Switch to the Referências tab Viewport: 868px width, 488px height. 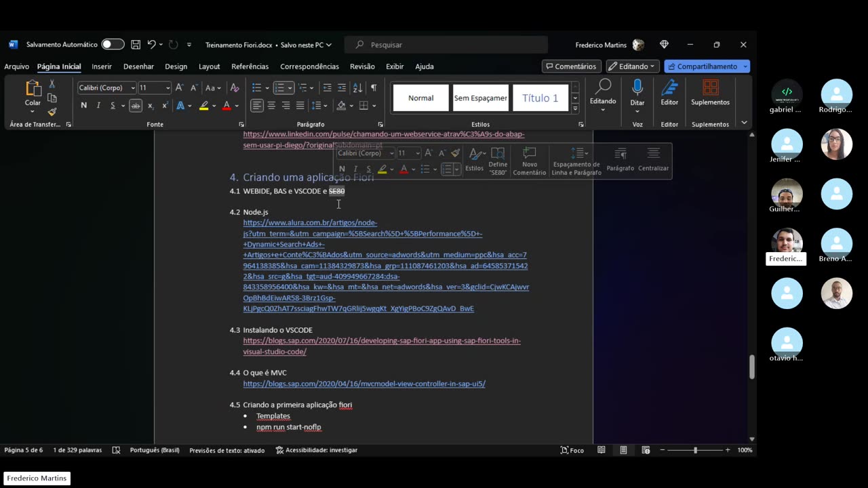tap(250, 66)
